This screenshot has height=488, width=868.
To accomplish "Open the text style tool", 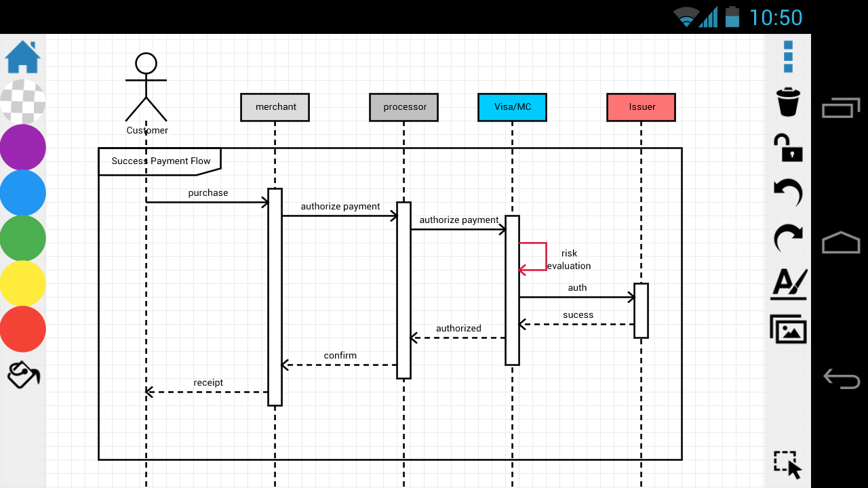I will click(787, 285).
